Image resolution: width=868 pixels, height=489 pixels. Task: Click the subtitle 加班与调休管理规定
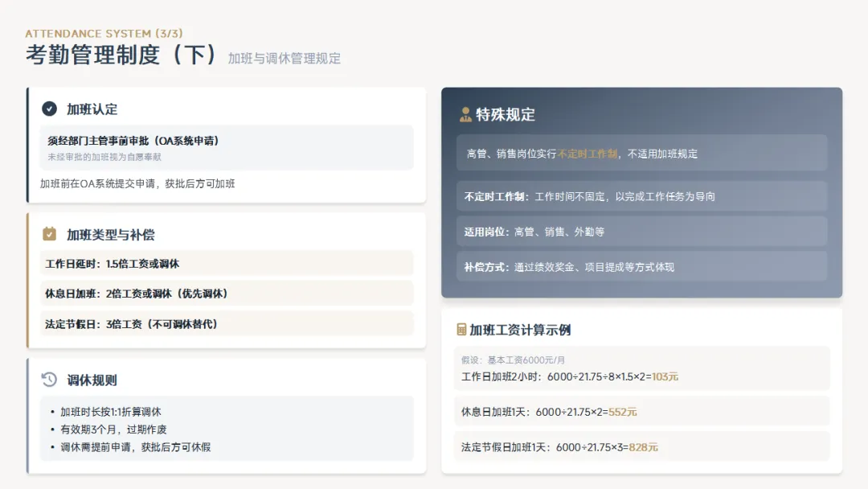coord(285,58)
